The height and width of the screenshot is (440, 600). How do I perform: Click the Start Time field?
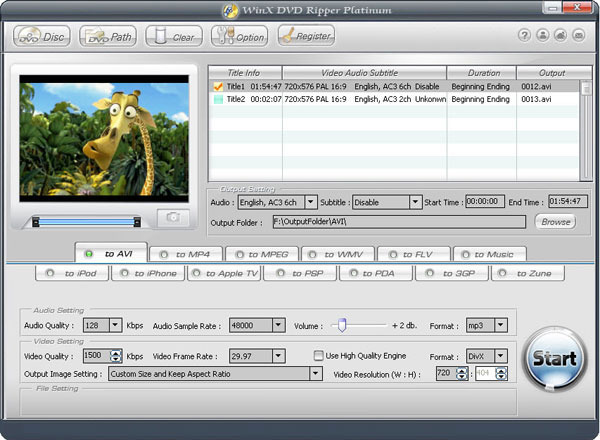485,202
